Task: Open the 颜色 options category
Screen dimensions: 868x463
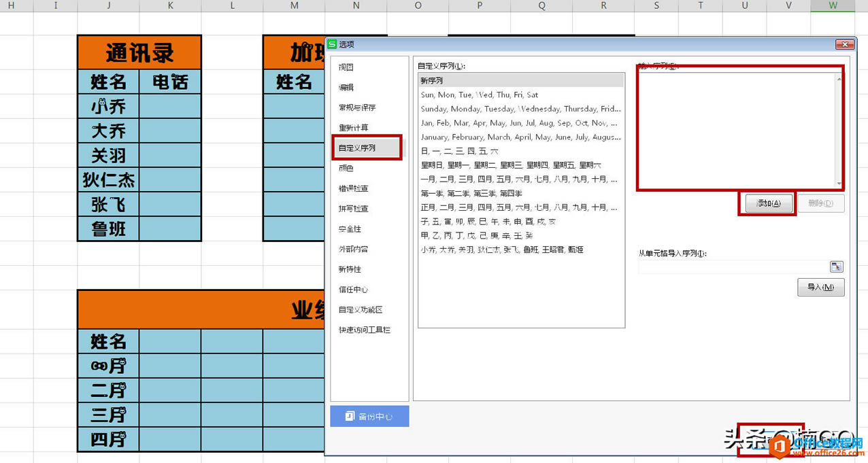Action: (346, 168)
